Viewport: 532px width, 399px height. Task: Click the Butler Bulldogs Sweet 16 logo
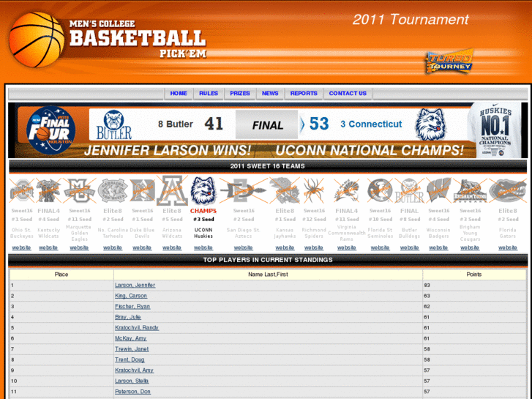click(x=410, y=190)
